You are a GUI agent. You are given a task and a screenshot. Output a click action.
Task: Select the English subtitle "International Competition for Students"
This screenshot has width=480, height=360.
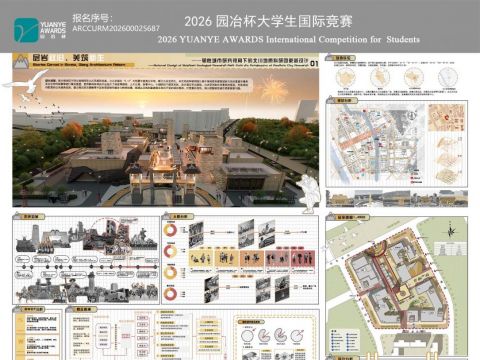coord(343,39)
